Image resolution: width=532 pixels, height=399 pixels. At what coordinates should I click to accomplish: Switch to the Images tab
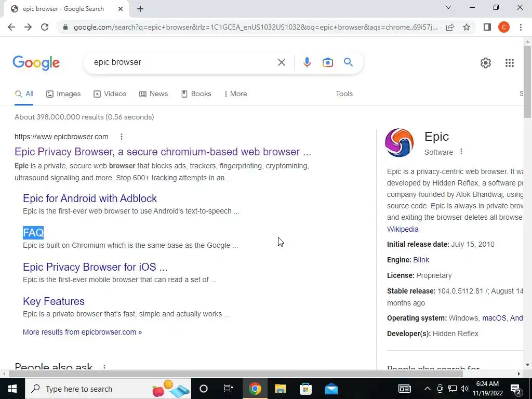(x=63, y=94)
